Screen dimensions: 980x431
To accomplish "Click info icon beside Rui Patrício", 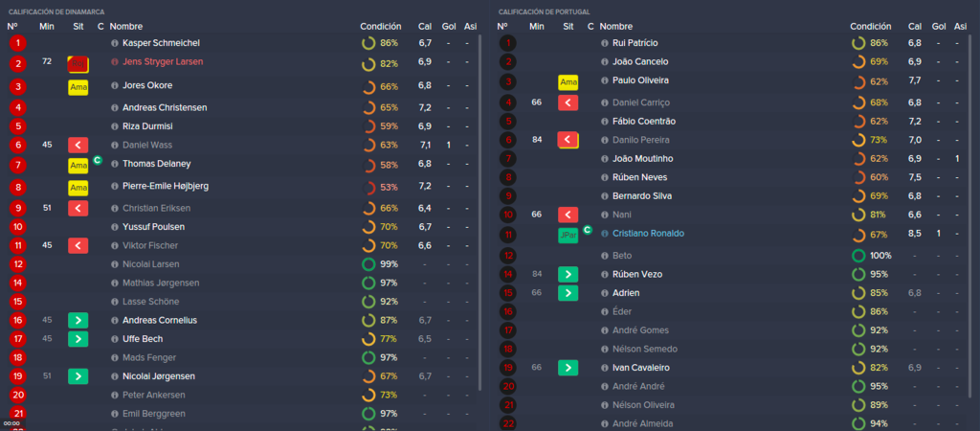I will pos(605,43).
